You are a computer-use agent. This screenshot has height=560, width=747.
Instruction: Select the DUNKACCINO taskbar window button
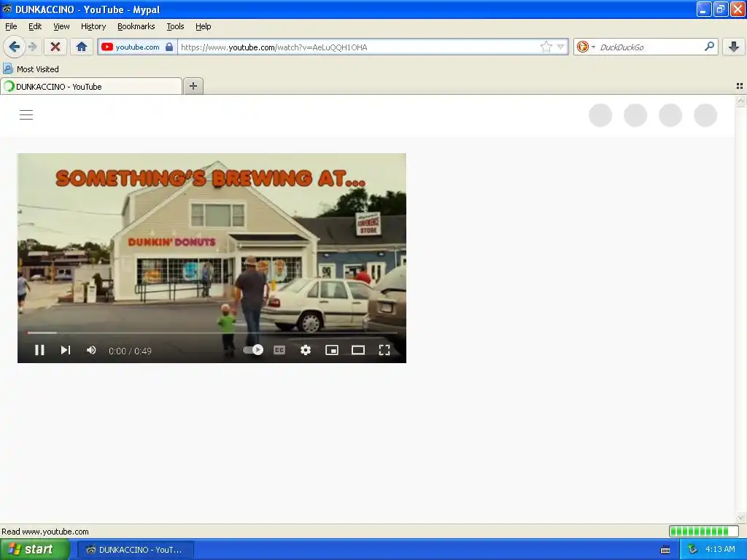click(x=135, y=550)
